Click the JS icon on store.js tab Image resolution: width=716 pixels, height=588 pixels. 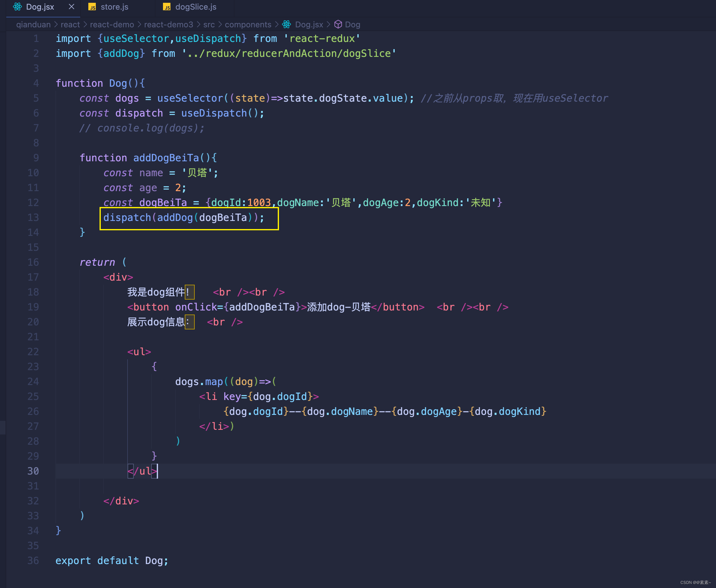click(92, 7)
